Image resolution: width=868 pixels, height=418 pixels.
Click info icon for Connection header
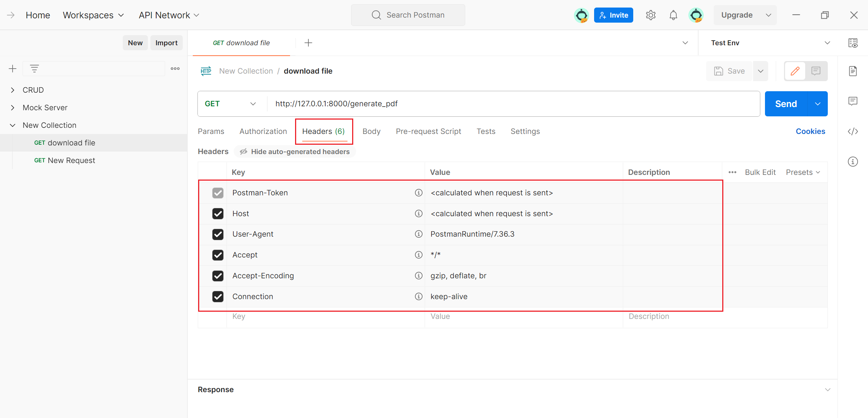click(419, 297)
